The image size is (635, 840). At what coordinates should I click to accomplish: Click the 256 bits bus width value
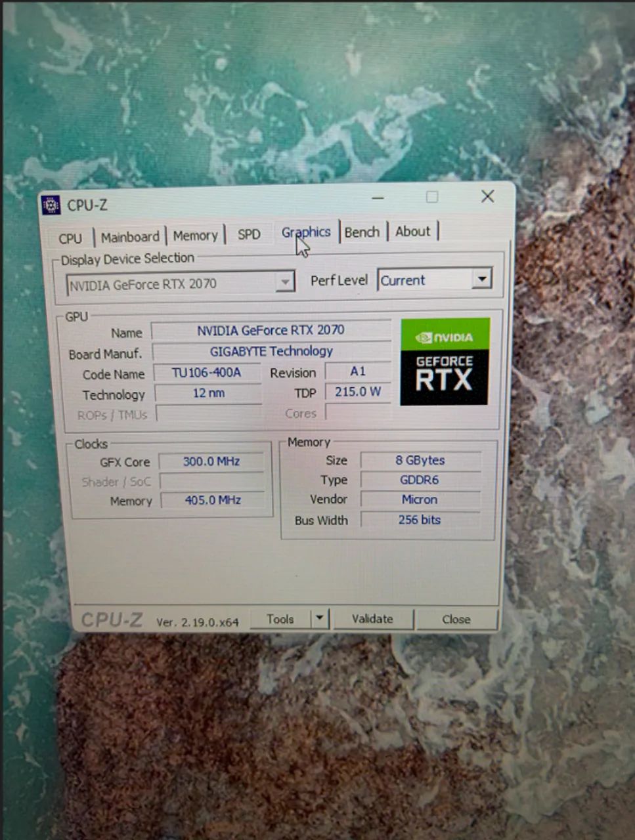[x=420, y=520]
